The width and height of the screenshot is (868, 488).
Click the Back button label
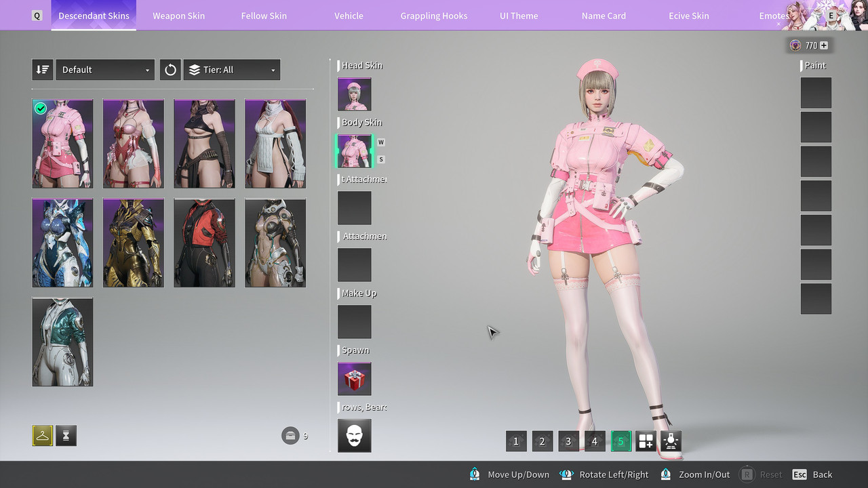[823, 474]
